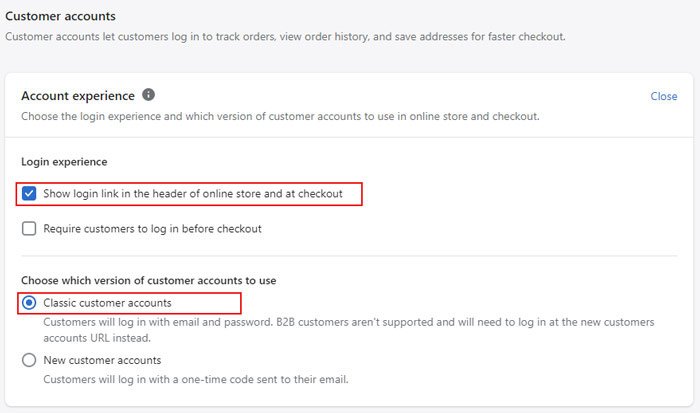Image resolution: width=700 pixels, height=413 pixels.
Task: Click the 'Customer accounts let customers log in' description
Action: pyautogui.click(x=286, y=37)
